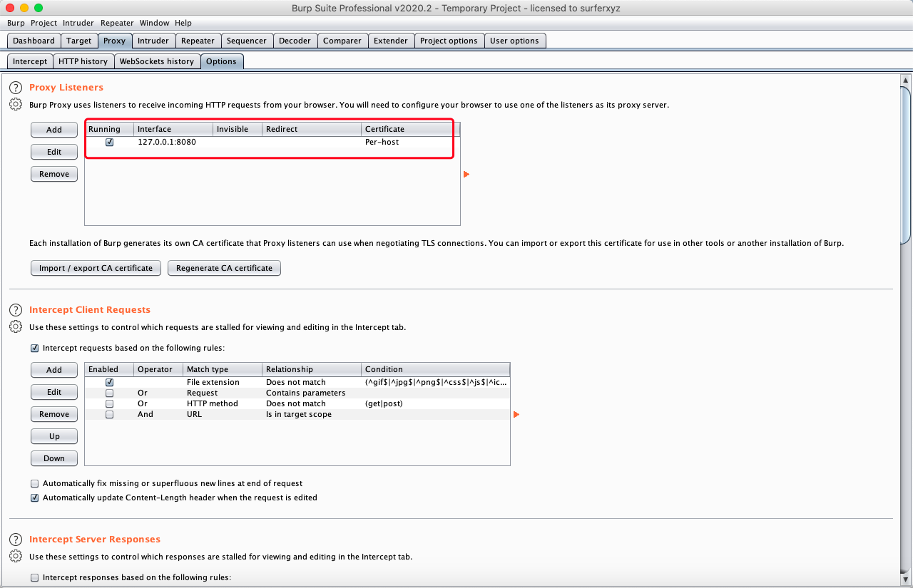
Task: Open the Project options tab
Action: pos(449,41)
